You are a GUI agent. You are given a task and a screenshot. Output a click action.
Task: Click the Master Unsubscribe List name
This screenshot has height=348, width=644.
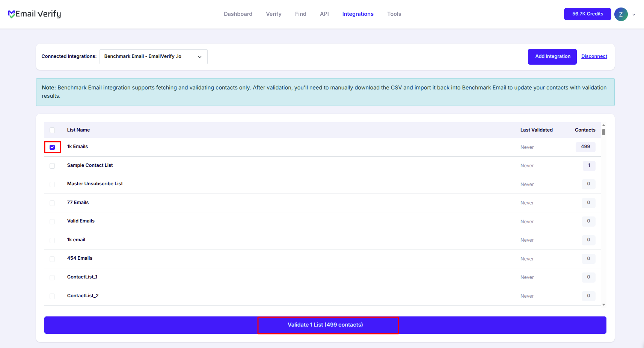(x=95, y=184)
